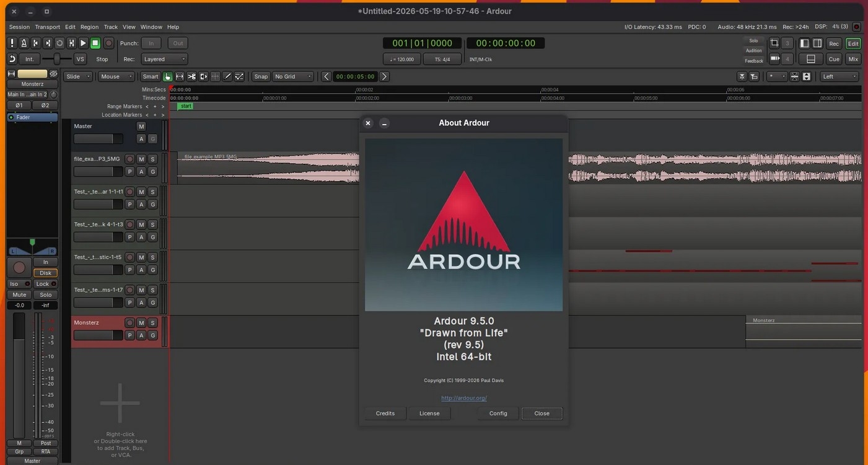
Task: Open the Slide edit mode dropdown
Action: [x=79, y=76]
